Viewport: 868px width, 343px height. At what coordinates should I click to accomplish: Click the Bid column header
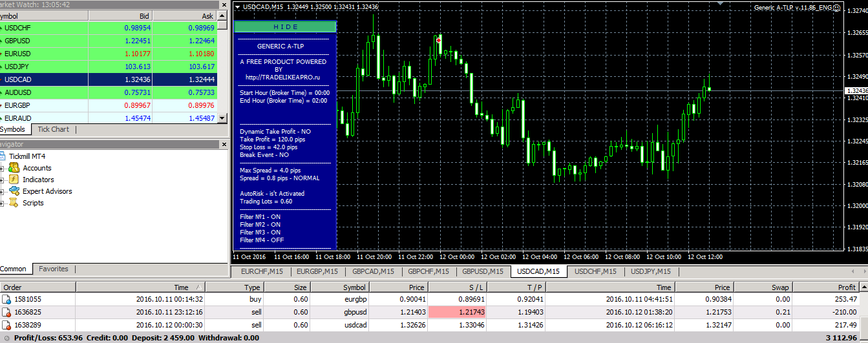coord(120,16)
